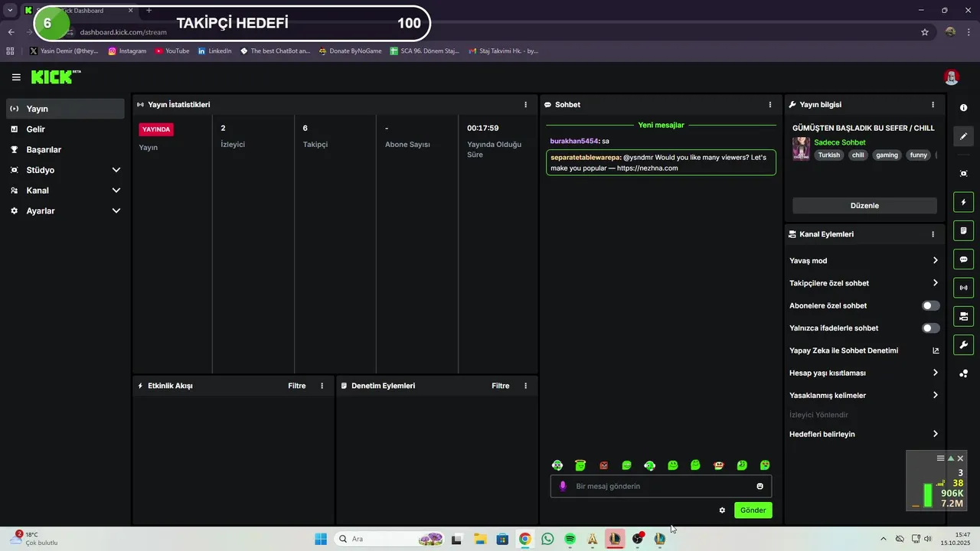This screenshot has height=551, width=980.
Task: Click the lightning bolt icon in the right rail
Action: click(963, 202)
